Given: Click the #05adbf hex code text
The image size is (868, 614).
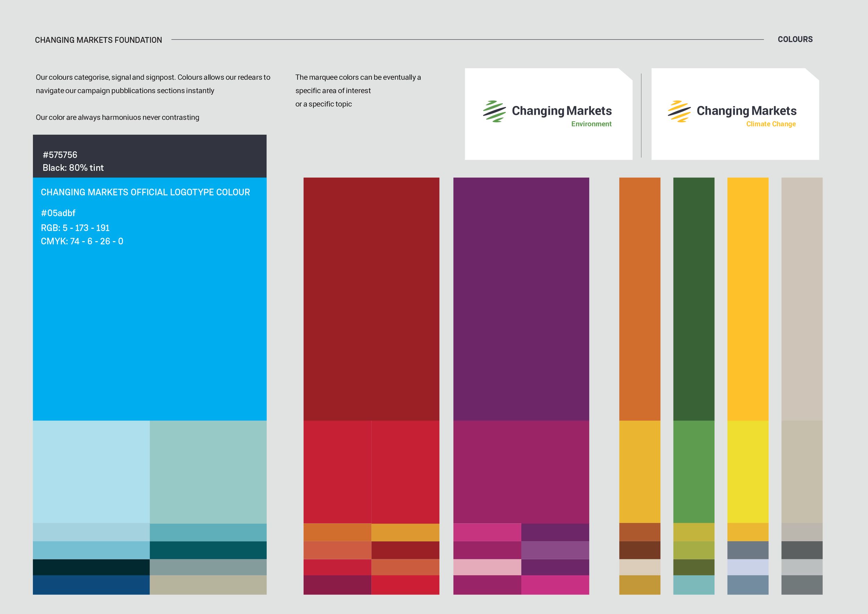Looking at the screenshot, I should [58, 213].
